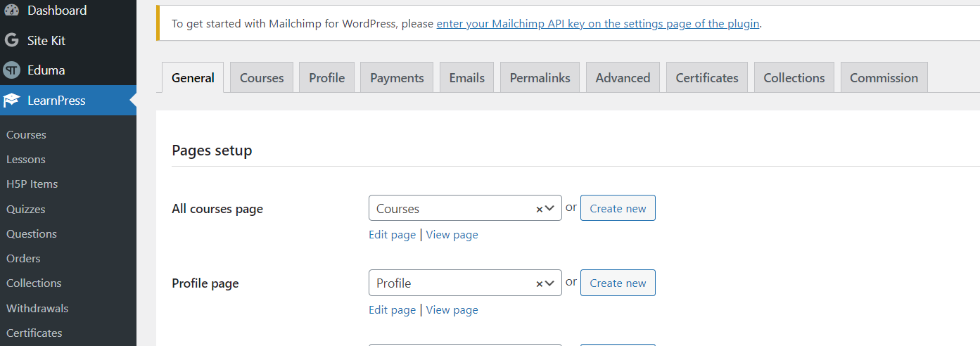Click the Dashboard gauge icon
980x346 pixels.
(x=11, y=11)
